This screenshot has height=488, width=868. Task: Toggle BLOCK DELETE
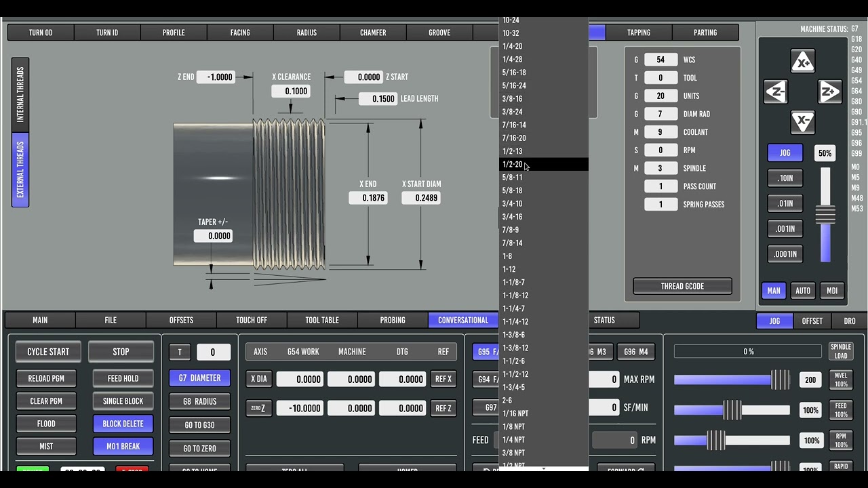pos(123,424)
